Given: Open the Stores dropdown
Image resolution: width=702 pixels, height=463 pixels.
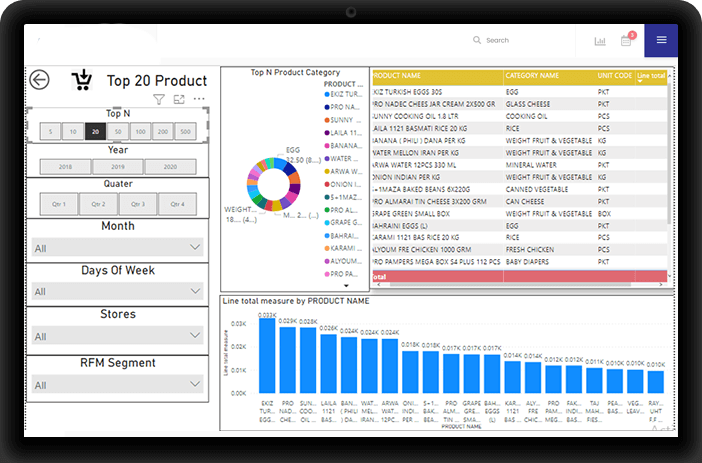Looking at the screenshot, I should tap(118, 336).
